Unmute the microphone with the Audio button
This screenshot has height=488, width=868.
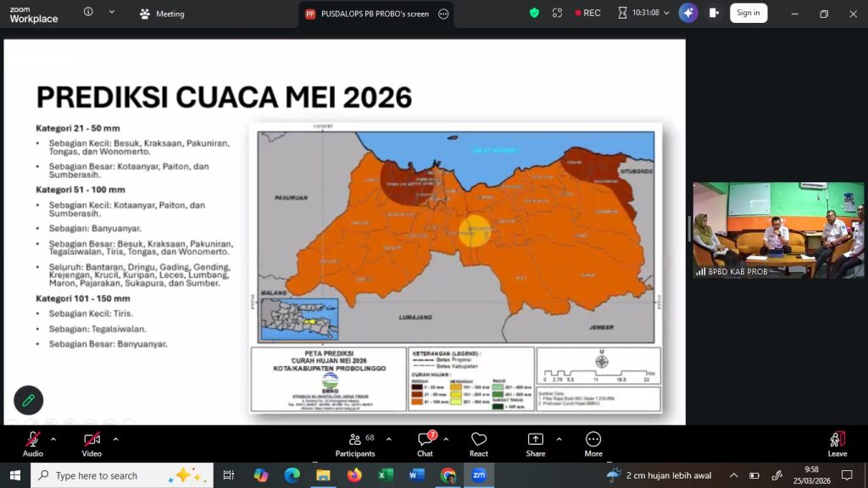click(33, 442)
